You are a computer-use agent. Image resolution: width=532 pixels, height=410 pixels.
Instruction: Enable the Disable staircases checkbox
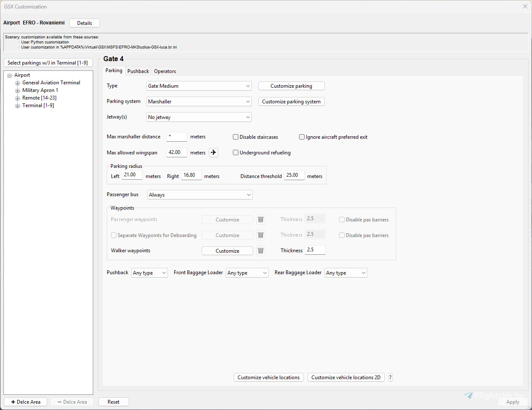tap(235, 137)
